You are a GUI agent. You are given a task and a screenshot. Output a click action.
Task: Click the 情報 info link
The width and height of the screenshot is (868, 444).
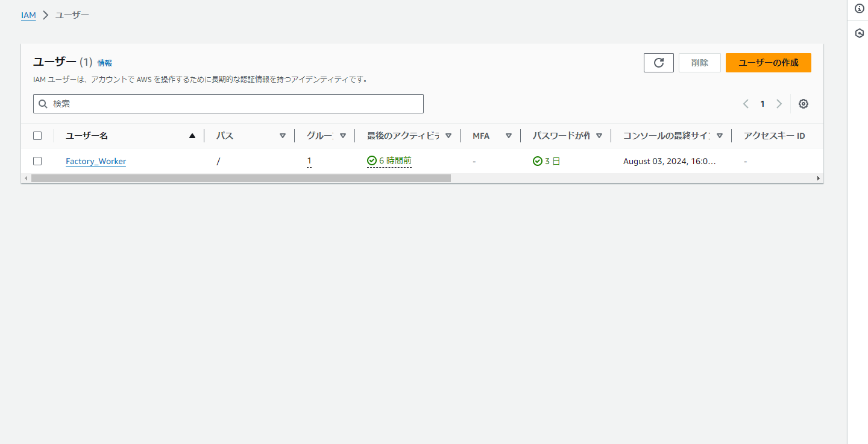tap(105, 63)
